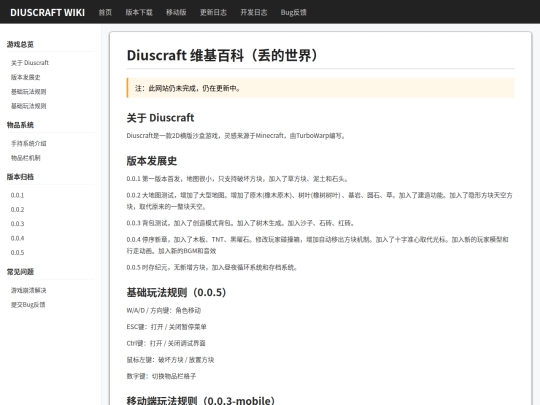The height and width of the screenshot is (405, 540).
Task: Click the paragraph starting 0.0.4 停序新章
Action: 318,245
